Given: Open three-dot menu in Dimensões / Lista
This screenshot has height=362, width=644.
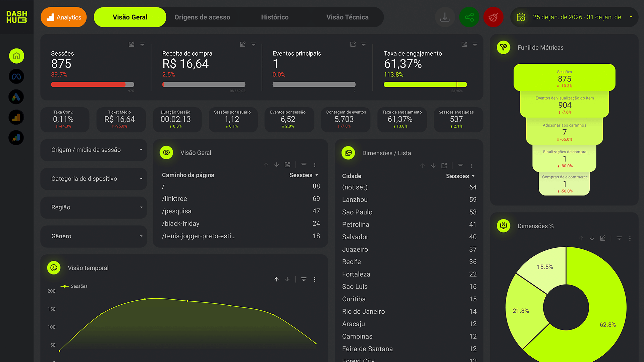Looking at the screenshot, I should point(471,166).
